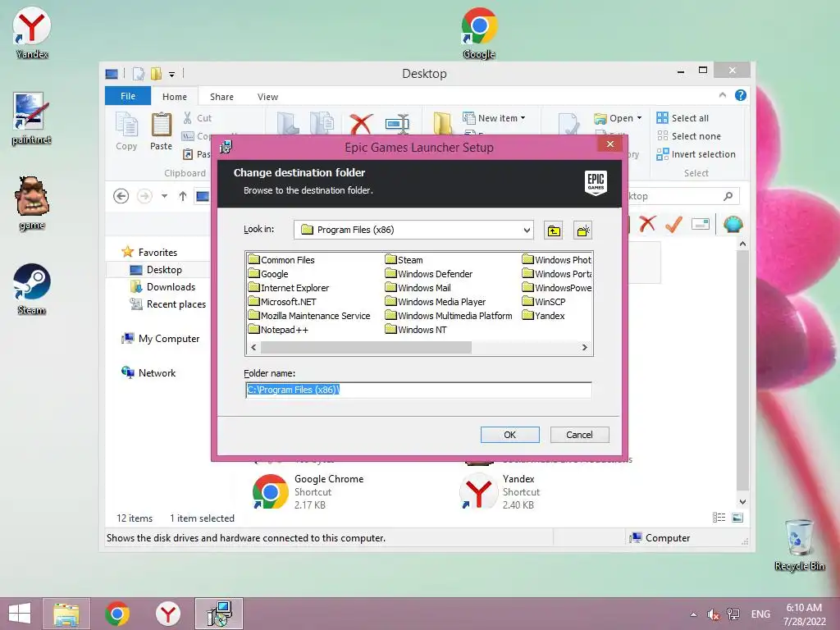Switch to the Home ribbon tab
Screen dimensions: 840x630
click(x=175, y=97)
